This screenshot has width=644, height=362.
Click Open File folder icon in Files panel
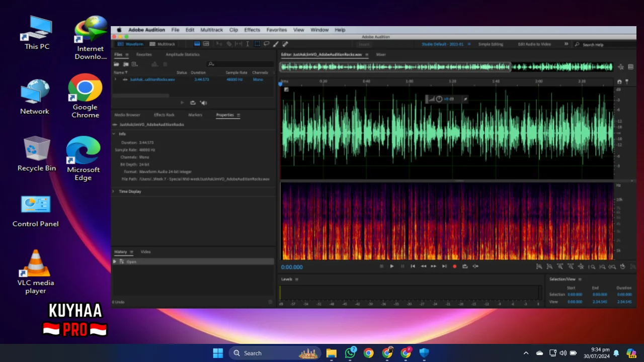(x=116, y=64)
